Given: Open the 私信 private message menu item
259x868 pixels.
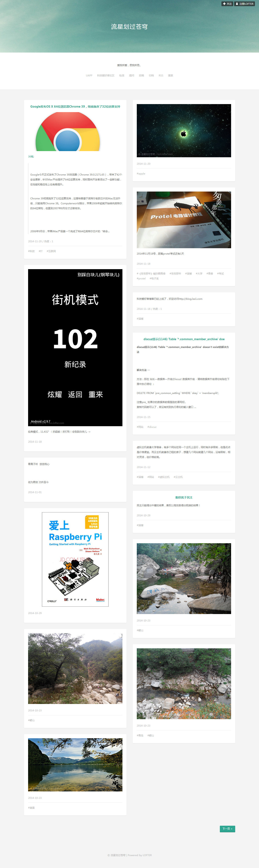Looking at the screenshot, I should 122,76.
